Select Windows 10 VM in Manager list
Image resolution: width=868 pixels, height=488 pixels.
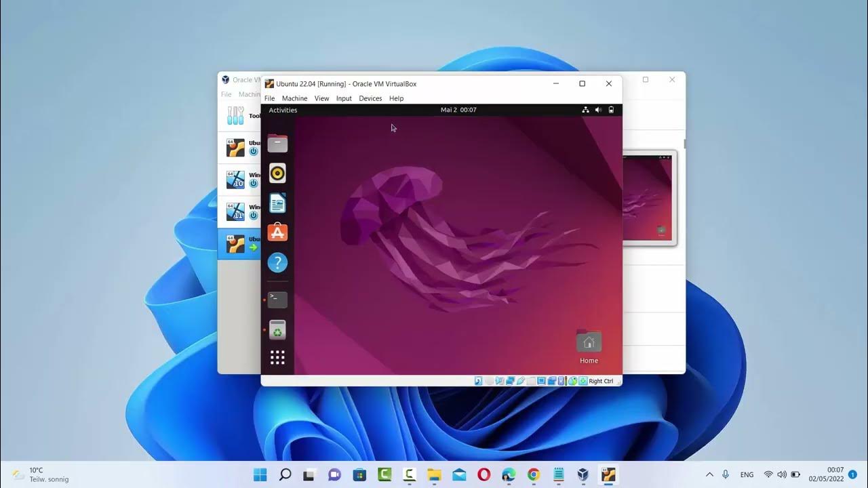click(x=239, y=180)
